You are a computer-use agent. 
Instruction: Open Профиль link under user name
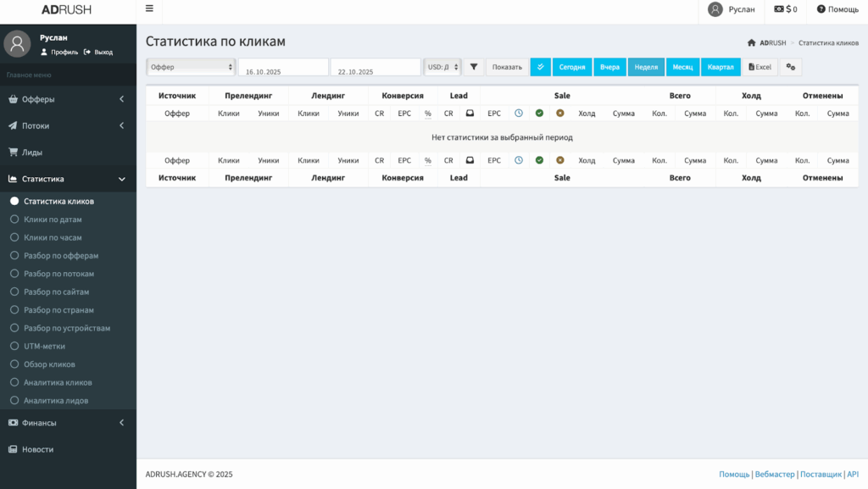[60, 52]
